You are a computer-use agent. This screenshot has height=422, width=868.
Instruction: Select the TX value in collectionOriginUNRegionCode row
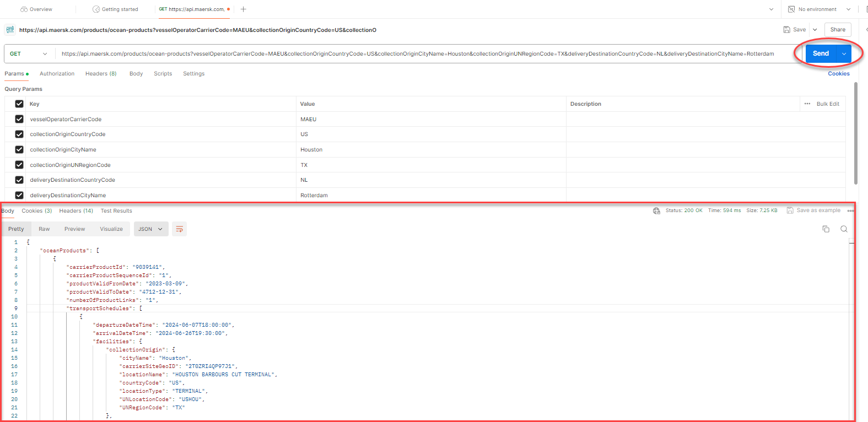click(x=431, y=165)
